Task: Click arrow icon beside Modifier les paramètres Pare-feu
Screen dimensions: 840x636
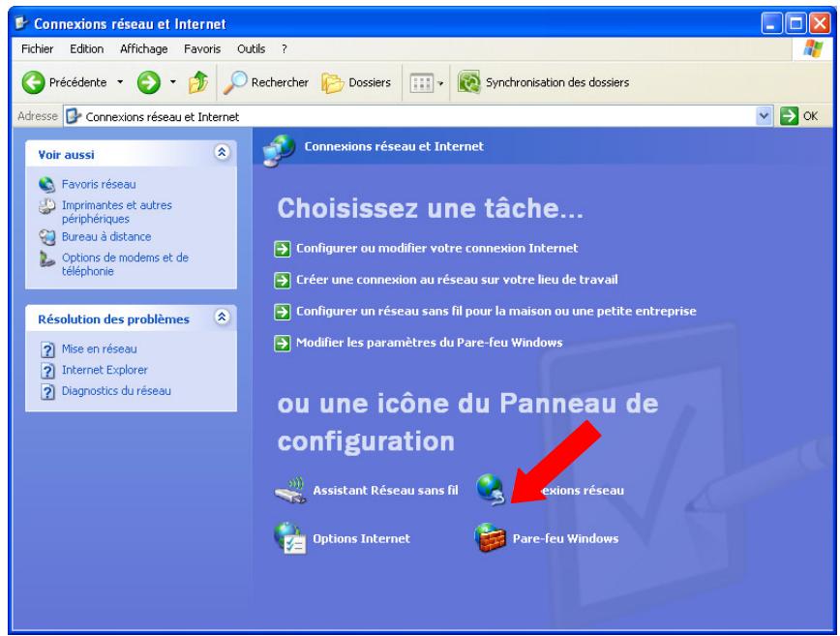Action: [x=283, y=343]
